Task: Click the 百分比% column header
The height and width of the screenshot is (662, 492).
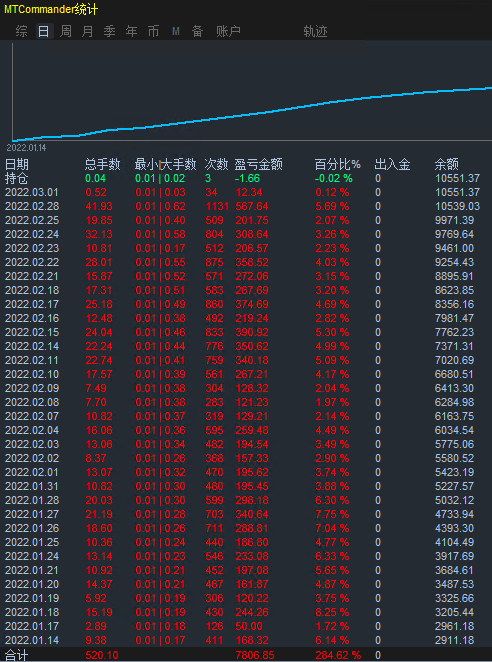Action: click(338, 164)
